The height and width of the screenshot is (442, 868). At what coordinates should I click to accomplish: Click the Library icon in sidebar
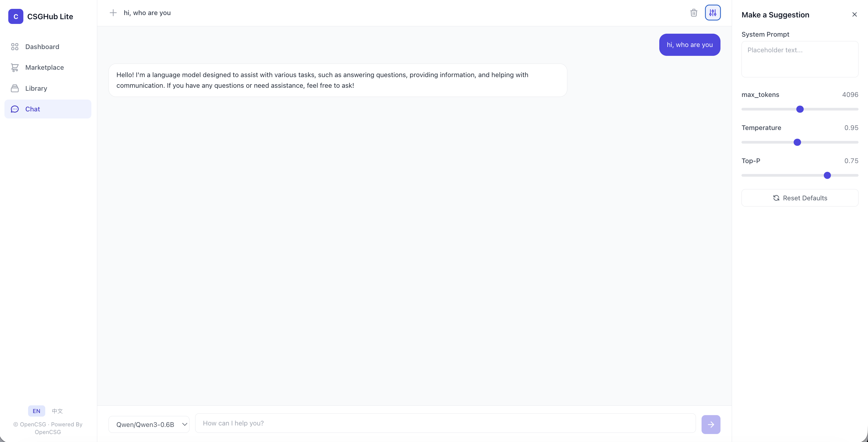(14, 89)
